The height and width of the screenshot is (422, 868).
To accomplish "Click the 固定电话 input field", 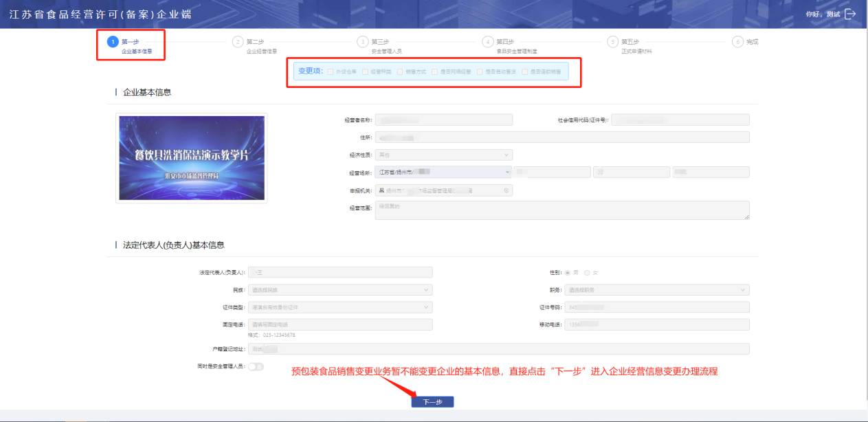I will pos(340,324).
